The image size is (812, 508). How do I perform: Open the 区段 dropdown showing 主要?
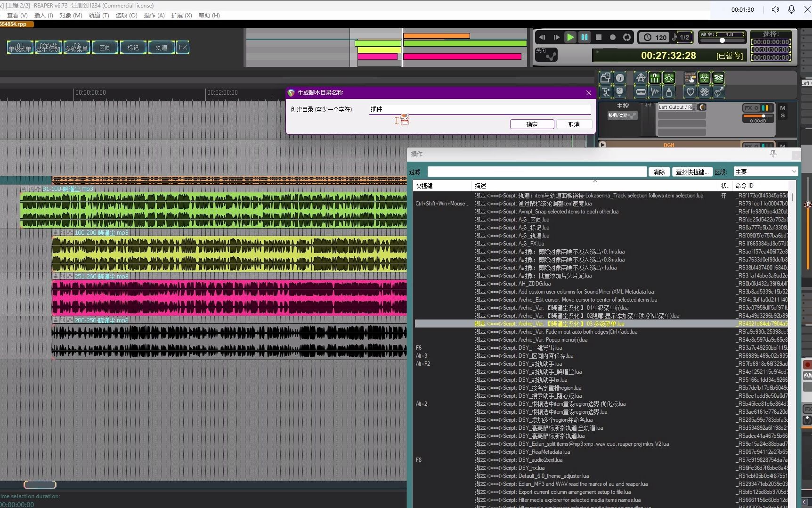point(765,172)
